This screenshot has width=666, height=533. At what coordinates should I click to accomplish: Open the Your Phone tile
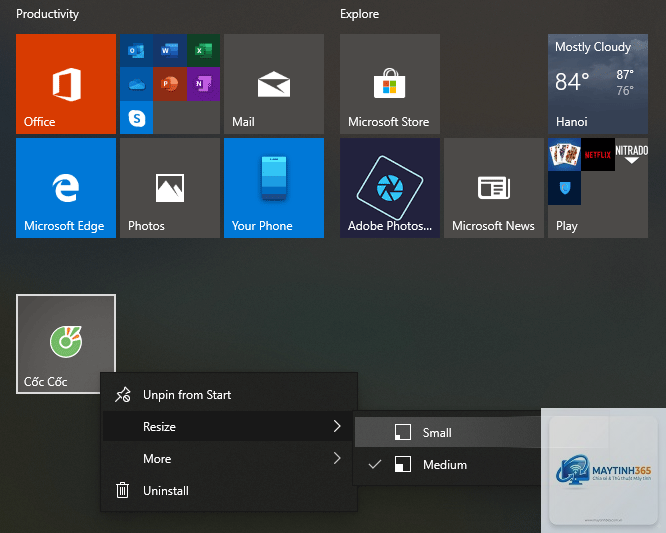coord(274,188)
